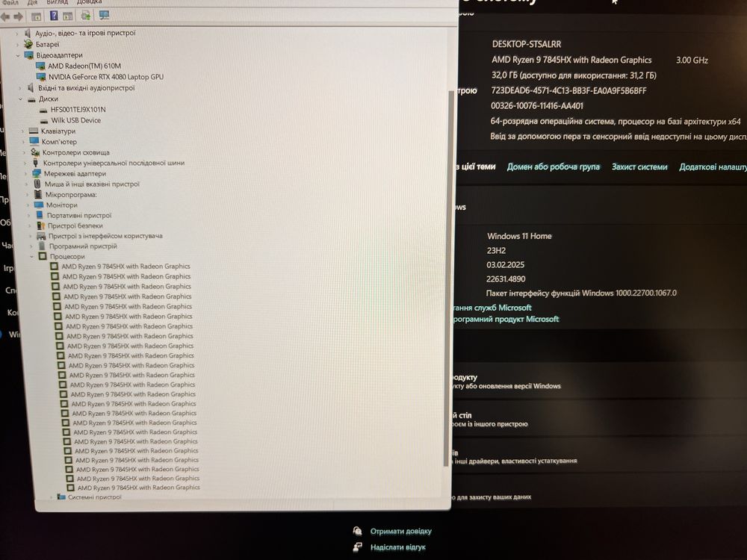Screen dimensions: 747x560
Task: Select the Комп'ютер monitor icon
Action: click(x=34, y=141)
